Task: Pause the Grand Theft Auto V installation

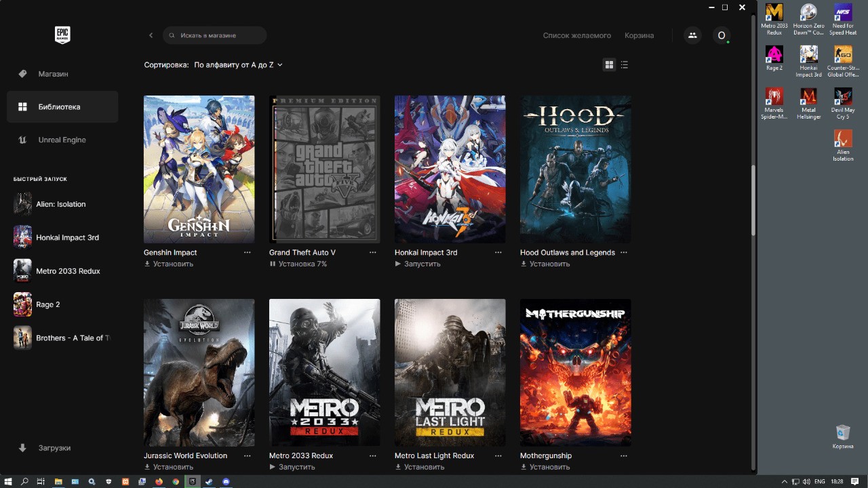Action: pyautogui.click(x=298, y=264)
